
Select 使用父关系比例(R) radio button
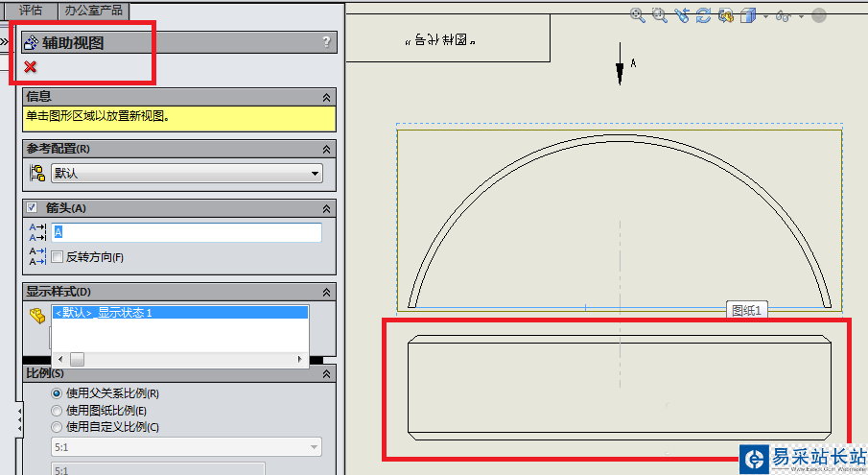coord(57,393)
